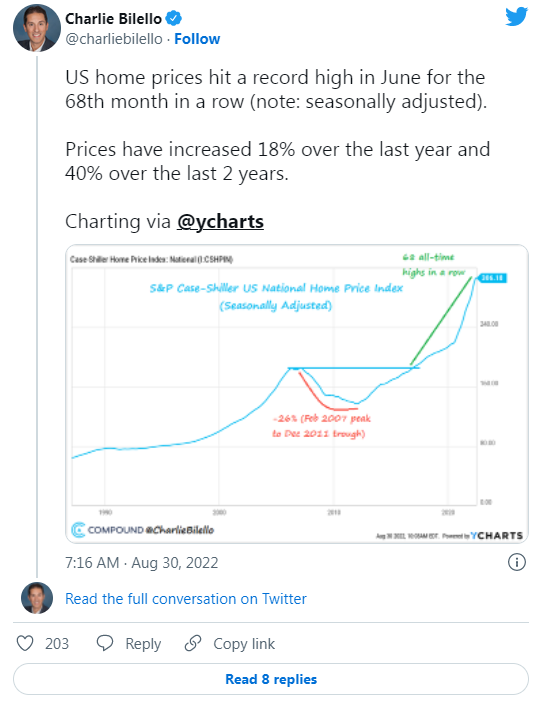Click the 203 likes count
This screenshot has width=542, height=703.
[x=57, y=644]
